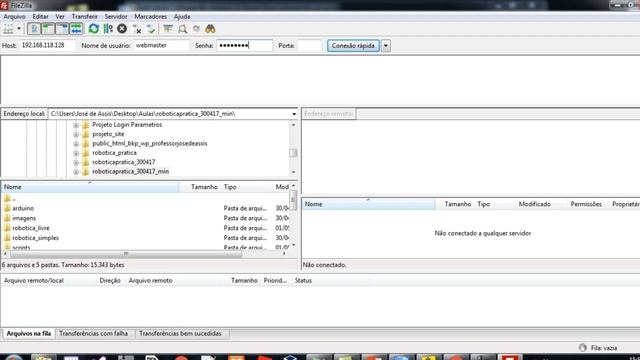Sort remote list by Modificado column
Viewport: 640px width, 360px height.
point(535,204)
